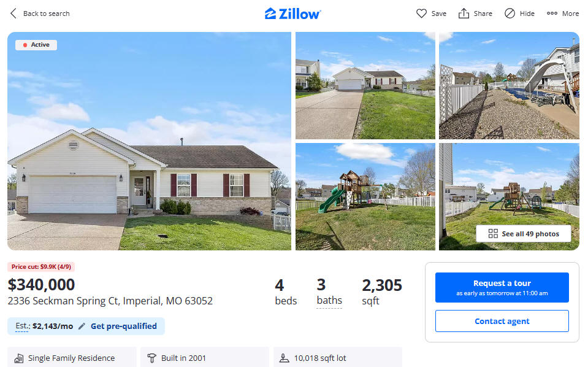Click the Hide circle-slash icon
588x367 pixels.
coord(510,14)
